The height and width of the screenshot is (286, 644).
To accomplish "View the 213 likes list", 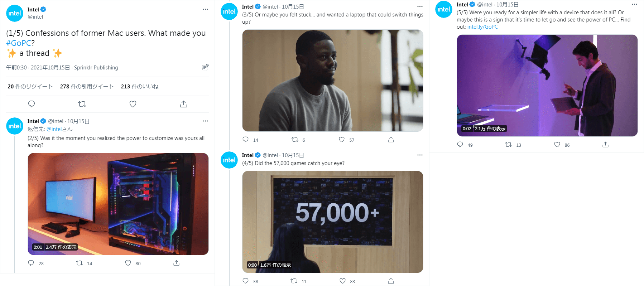I will point(139,86).
